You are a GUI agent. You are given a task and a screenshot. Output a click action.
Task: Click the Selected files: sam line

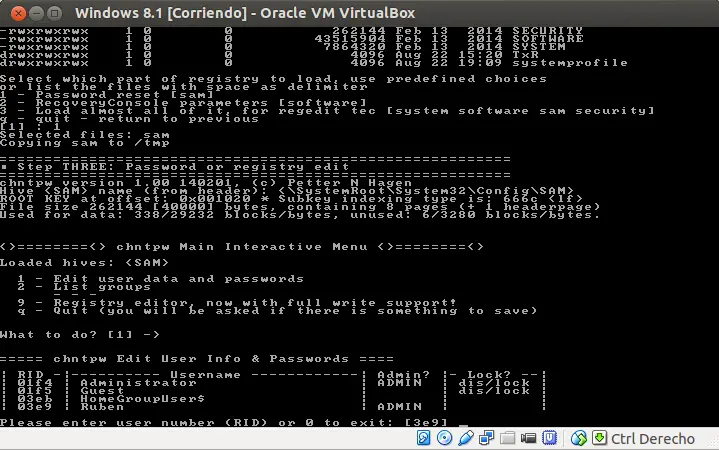pos(85,135)
